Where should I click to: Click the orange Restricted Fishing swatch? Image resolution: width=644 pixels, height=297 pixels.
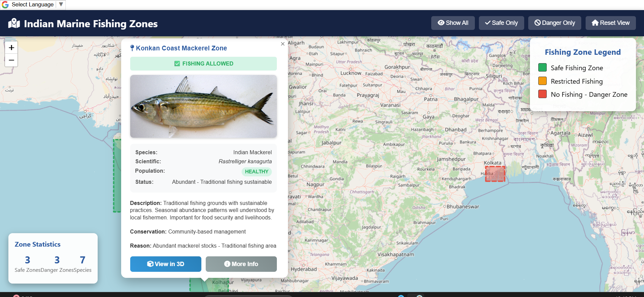coord(542,81)
